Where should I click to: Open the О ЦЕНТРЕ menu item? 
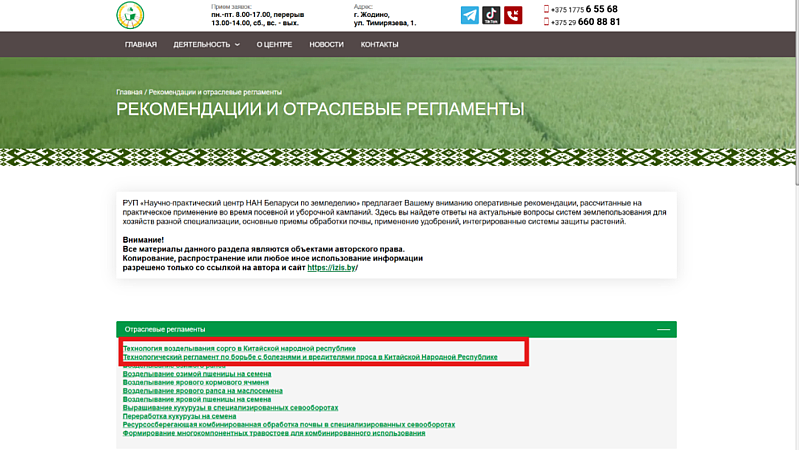click(x=274, y=45)
